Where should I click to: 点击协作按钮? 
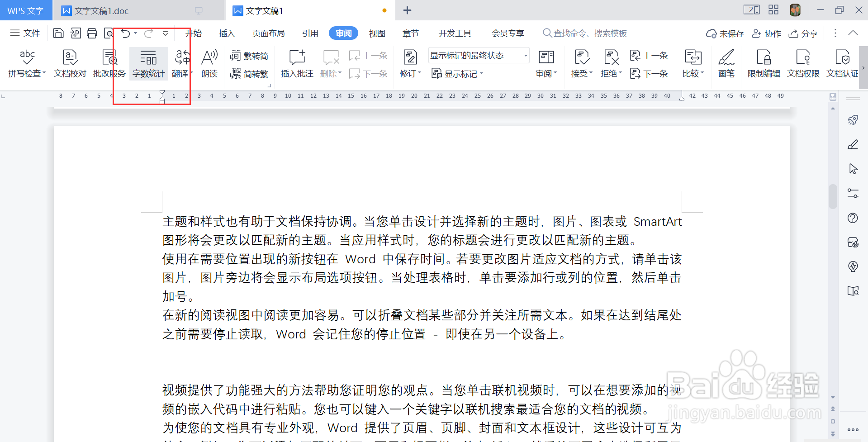pyautogui.click(x=767, y=33)
